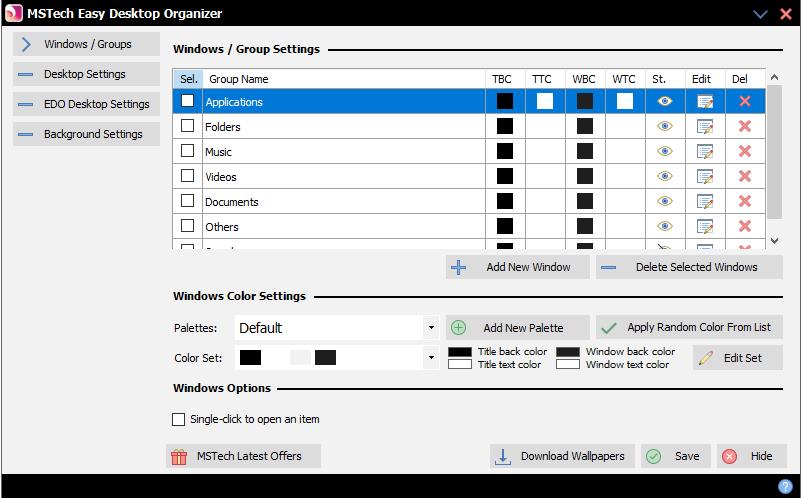The width and height of the screenshot is (801, 498).
Task: Select the Documents group name cell
Action: click(344, 201)
